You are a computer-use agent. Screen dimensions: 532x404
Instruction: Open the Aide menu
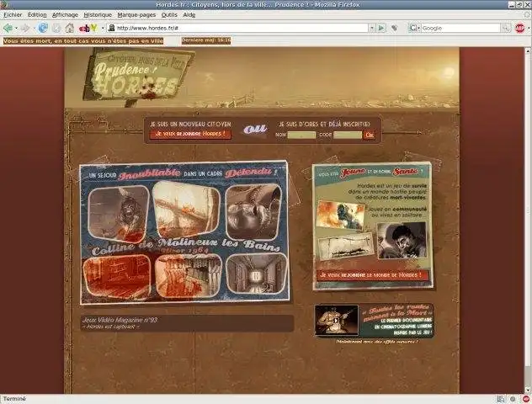coord(189,15)
